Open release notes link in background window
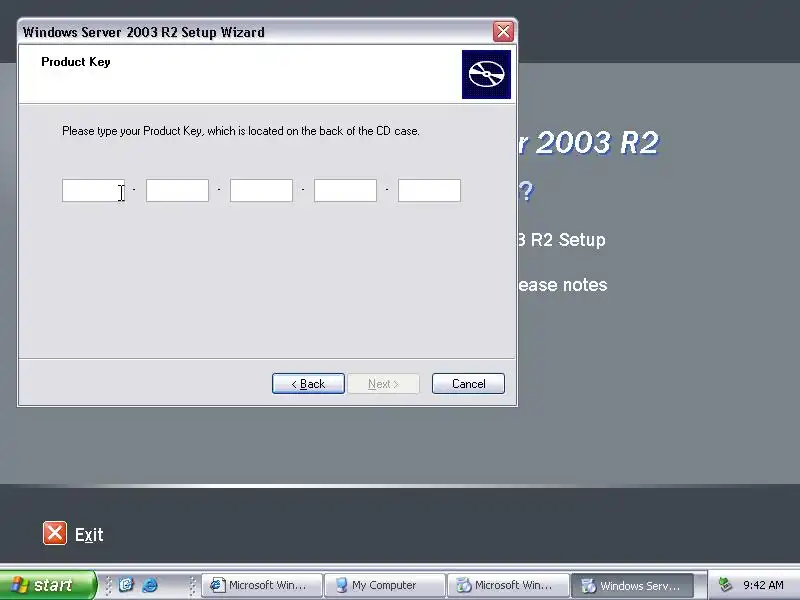Image resolution: width=800 pixels, height=600 pixels. pyautogui.click(x=562, y=285)
